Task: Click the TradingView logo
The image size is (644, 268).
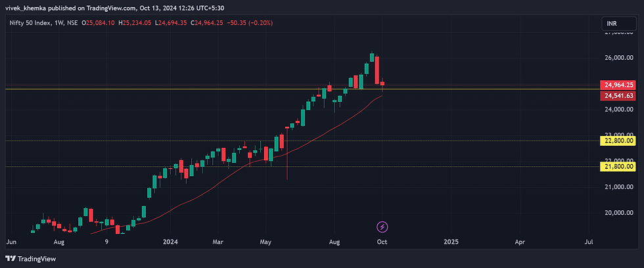Action: tap(31, 259)
